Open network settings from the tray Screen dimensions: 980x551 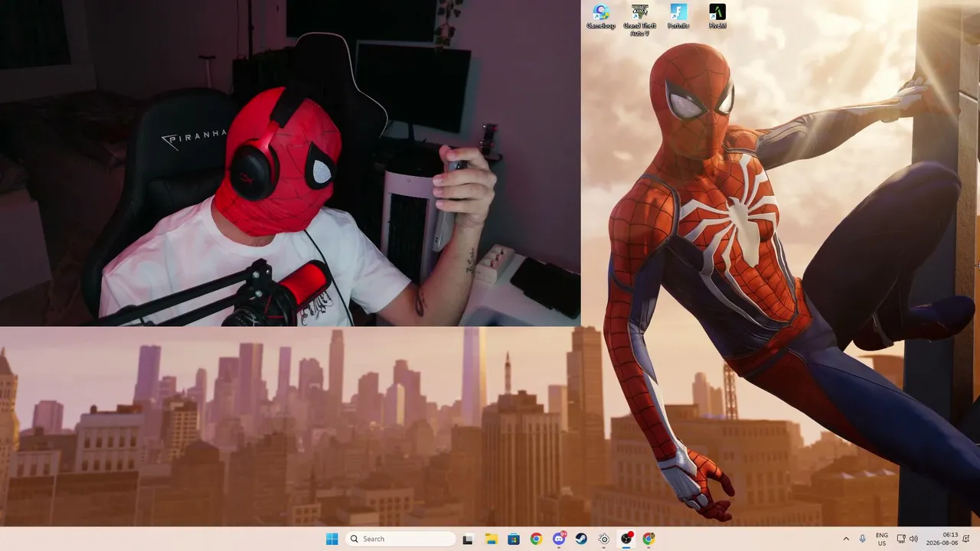(x=901, y=539)
